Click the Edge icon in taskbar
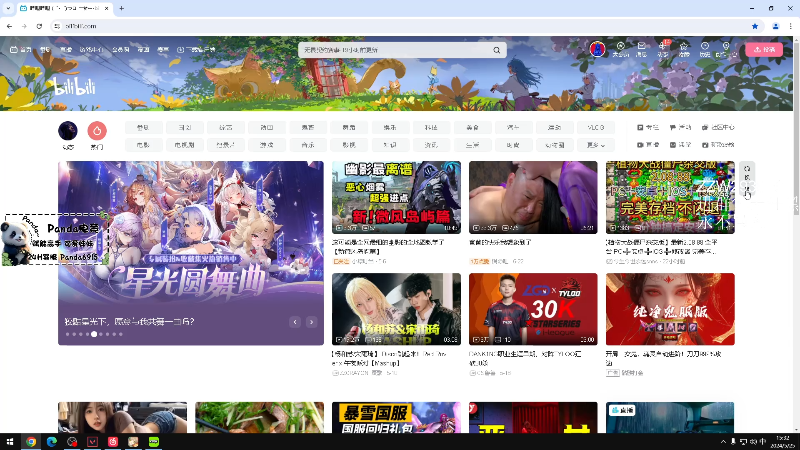Viewport: 800px width, 450px height. 52,442
